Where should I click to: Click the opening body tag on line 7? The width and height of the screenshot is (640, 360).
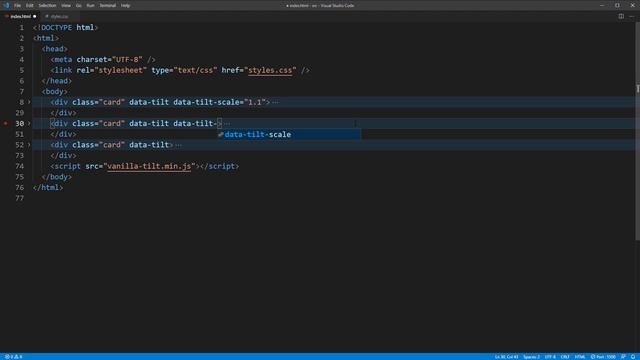tap(55, 91)
